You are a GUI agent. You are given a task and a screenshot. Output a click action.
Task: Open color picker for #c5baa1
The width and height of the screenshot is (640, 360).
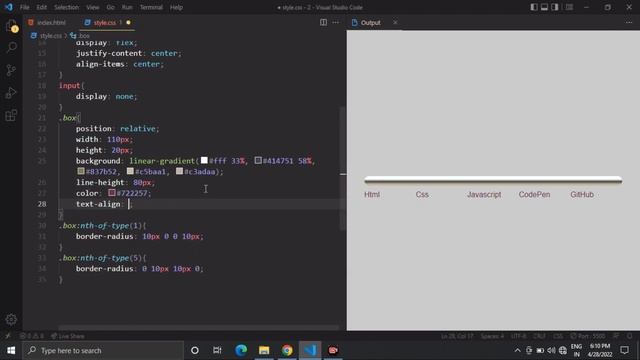coord(130,171)
